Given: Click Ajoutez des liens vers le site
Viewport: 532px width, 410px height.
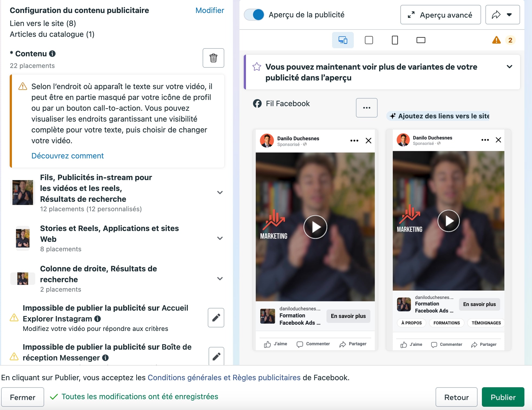Looking at the screenshot, I should (x=438, y=116).
